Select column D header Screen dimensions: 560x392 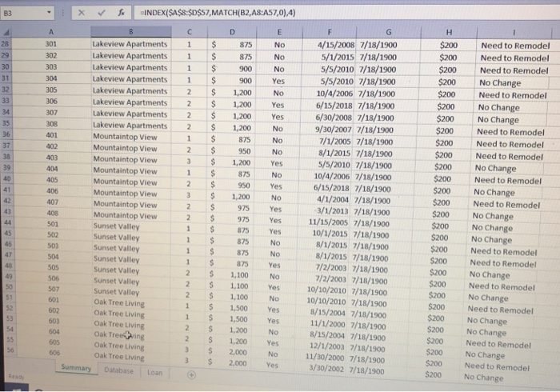232,32
